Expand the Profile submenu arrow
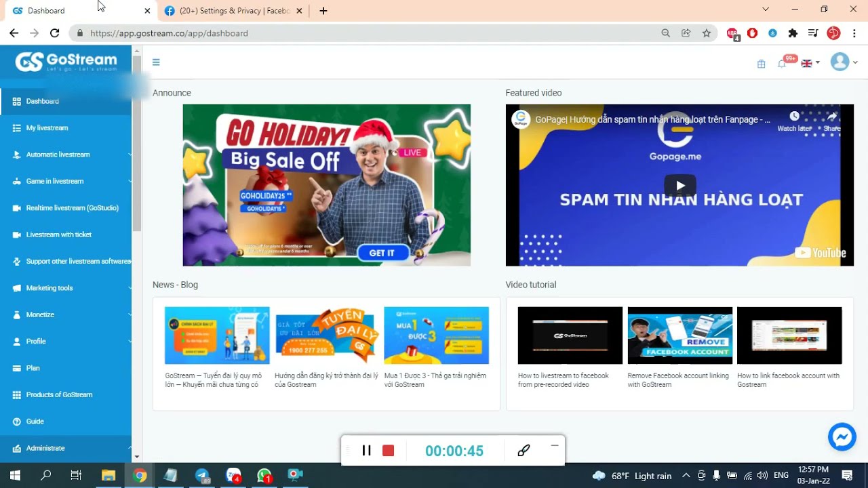 130,341
